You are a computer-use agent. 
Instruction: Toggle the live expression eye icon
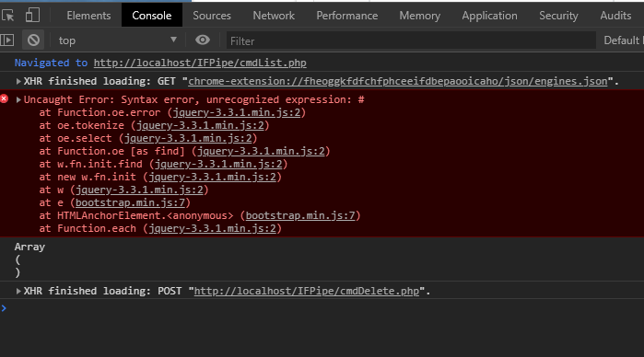[203, 40]
